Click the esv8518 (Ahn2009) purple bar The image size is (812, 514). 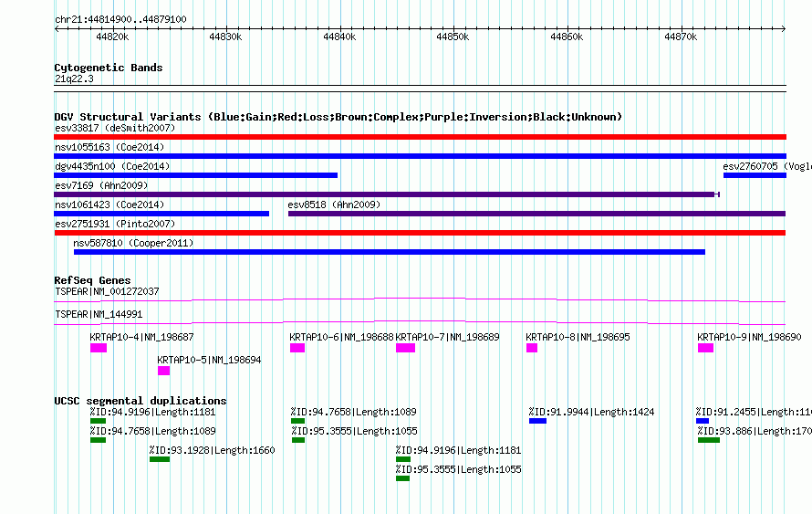[x=537, y=214]
